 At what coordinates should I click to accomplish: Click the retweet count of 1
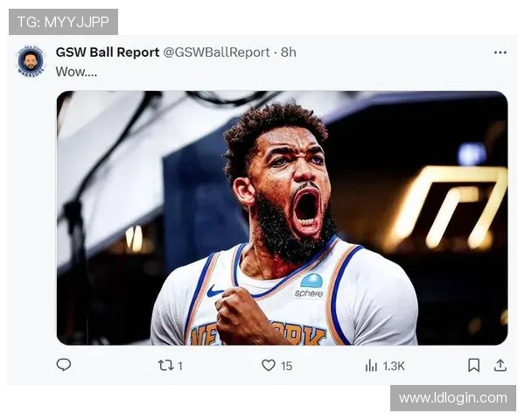click(179, 366)
